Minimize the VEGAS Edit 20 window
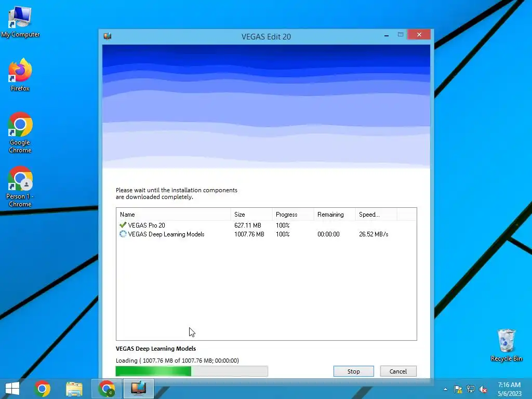532x399 pixels. click(x=387, y=35)
